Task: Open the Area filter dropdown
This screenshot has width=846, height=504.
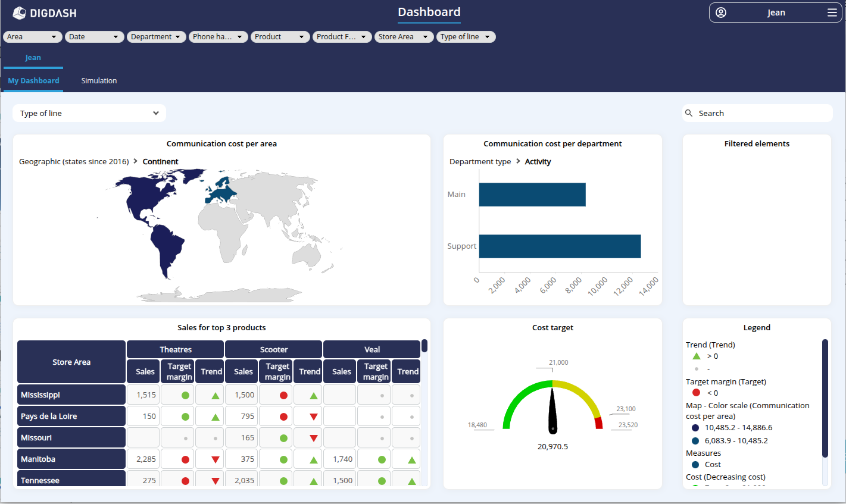Action: click(x=33, y=37)
